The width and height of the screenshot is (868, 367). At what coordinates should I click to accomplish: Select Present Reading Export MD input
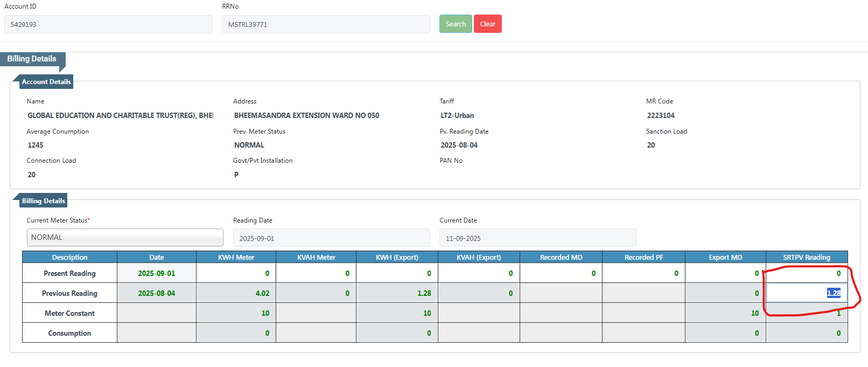[725, 273]
